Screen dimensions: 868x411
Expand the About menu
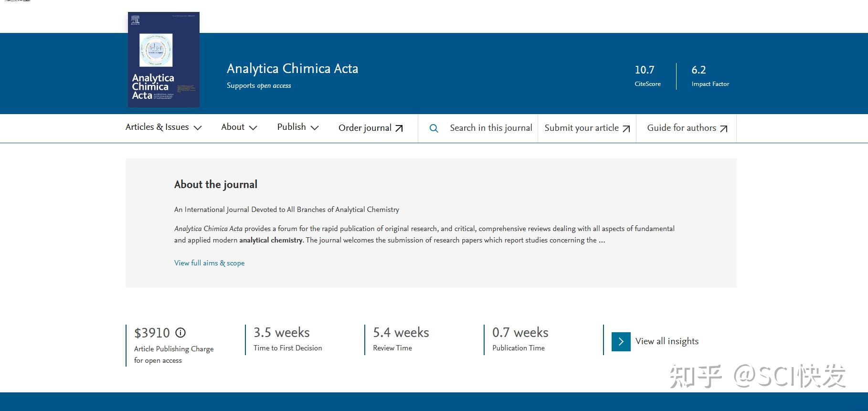pyautogui.click(x=239, y=127)
